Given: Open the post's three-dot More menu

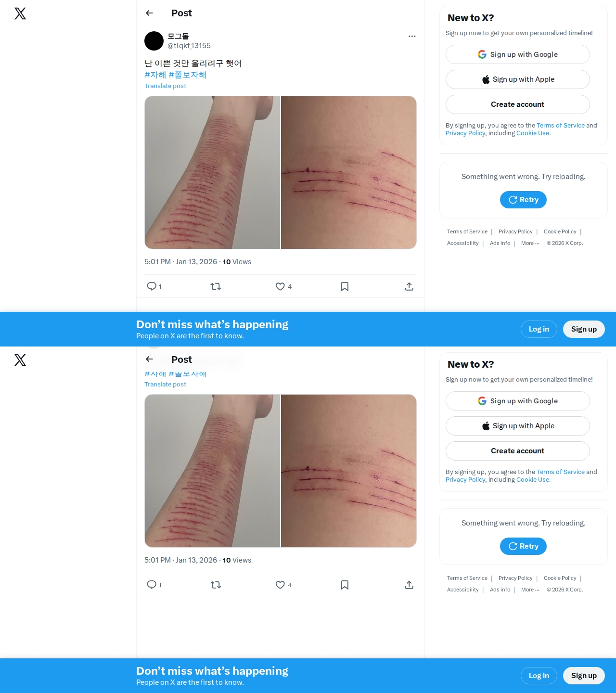Looking at the screenshot, I should (x=412, y=36).
